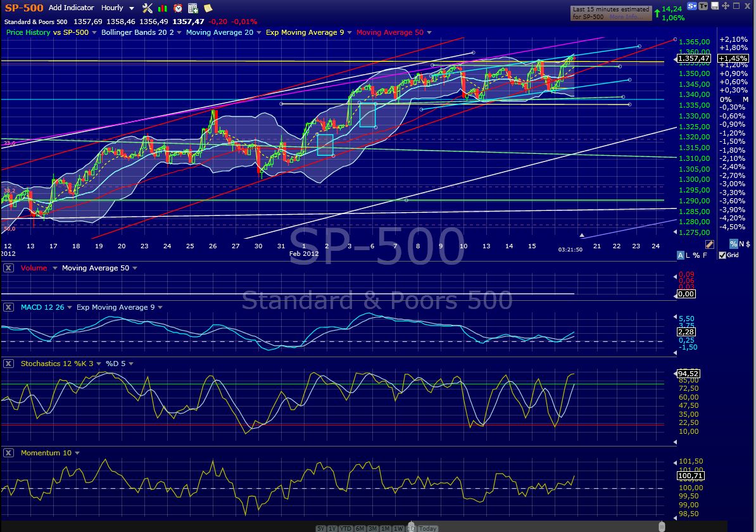Image resolution: width=756 pixels, height=532 pixels.
Task: Close the Stochastics indicator panel
Action: (x=8, y=364)
